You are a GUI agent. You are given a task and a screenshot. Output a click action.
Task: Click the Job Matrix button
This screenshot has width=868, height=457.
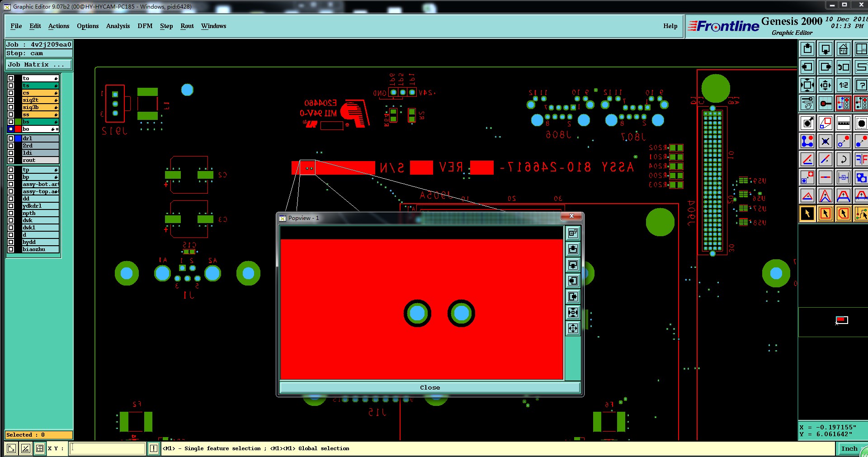[39, 65]
